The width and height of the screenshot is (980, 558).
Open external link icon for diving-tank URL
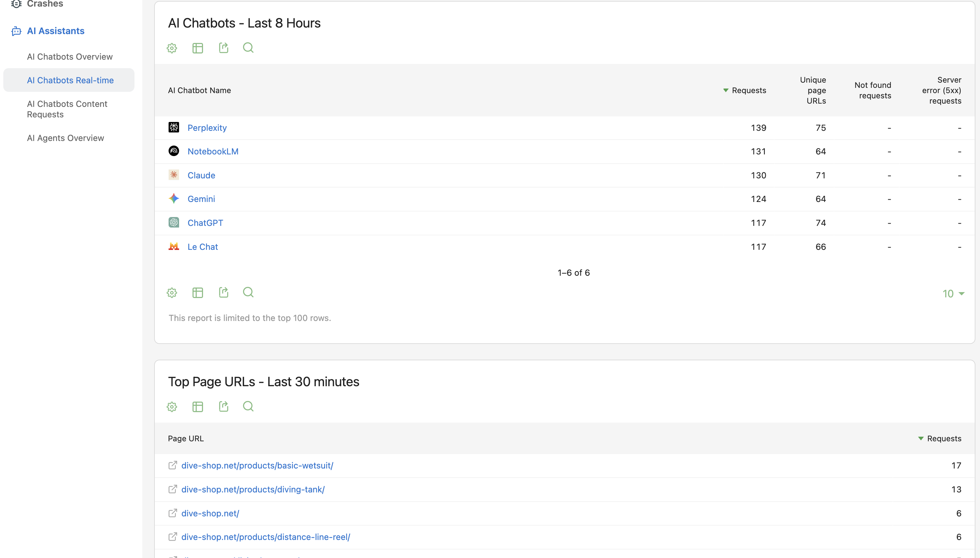[x=173, y=489]
